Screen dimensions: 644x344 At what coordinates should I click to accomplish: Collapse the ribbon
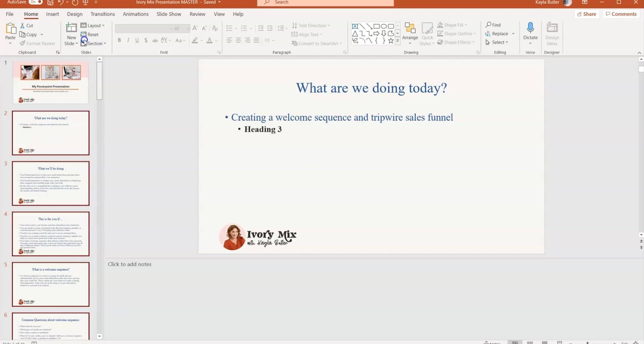(x=639, y=53)
